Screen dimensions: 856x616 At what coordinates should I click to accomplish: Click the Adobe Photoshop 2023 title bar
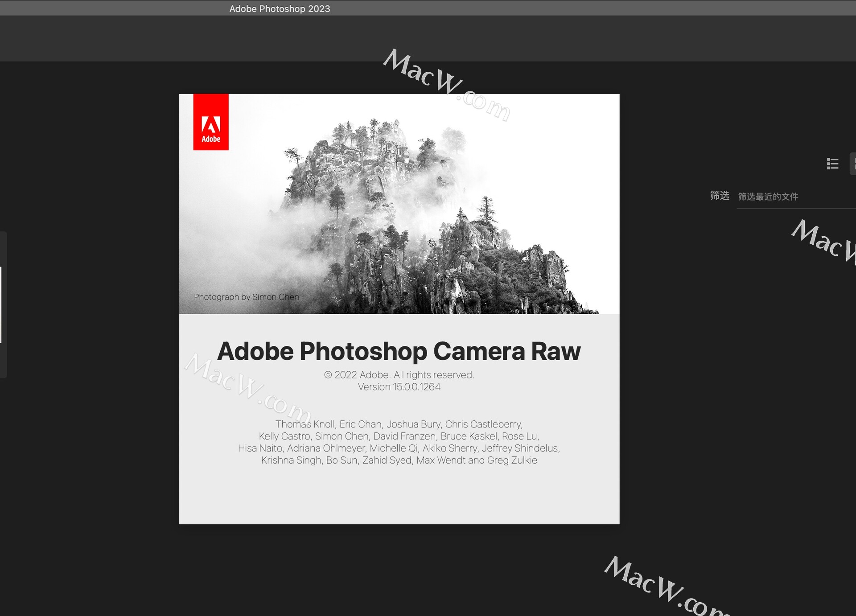pos(280,8)
